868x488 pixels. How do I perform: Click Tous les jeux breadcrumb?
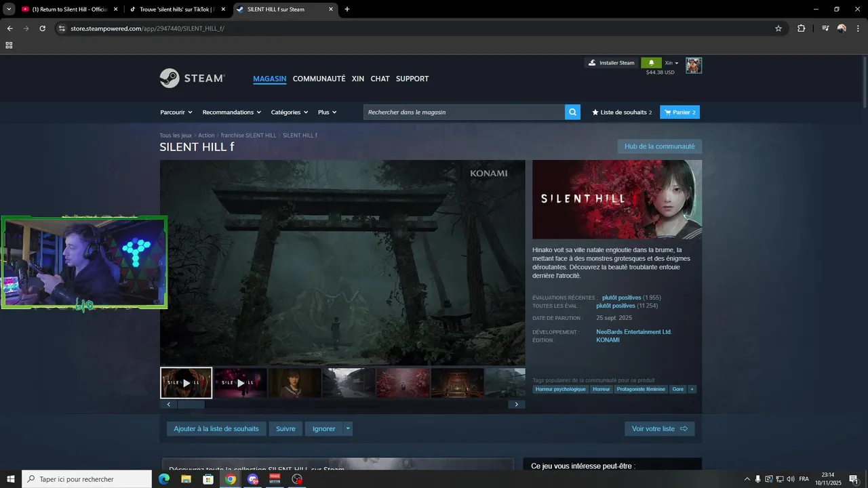click(x=176, y=136)
